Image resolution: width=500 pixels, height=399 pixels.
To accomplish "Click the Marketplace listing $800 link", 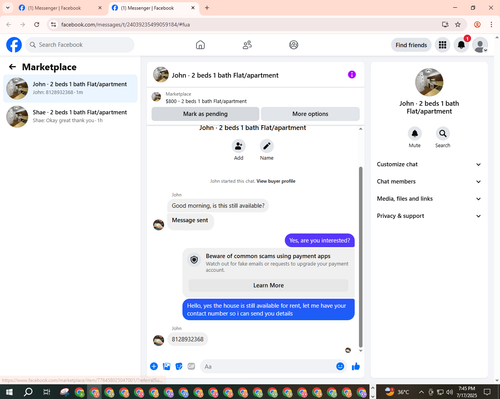I will (206, 101).
